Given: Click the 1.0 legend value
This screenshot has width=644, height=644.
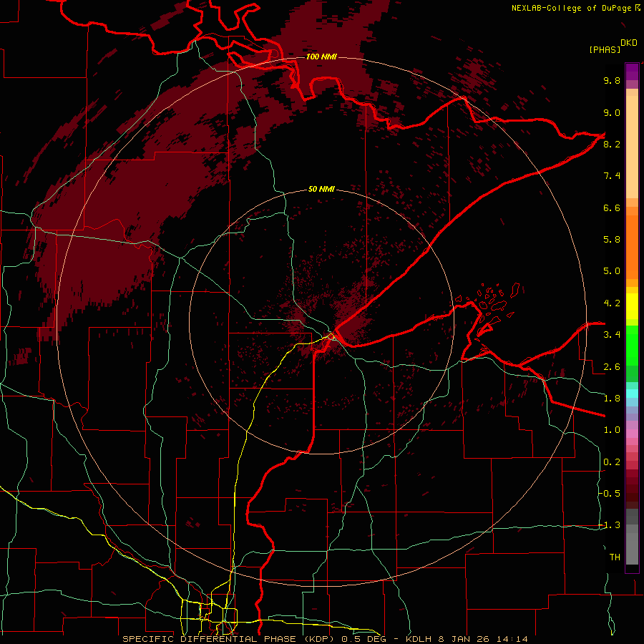Looking at the screenshot, I should coord(612,430).
